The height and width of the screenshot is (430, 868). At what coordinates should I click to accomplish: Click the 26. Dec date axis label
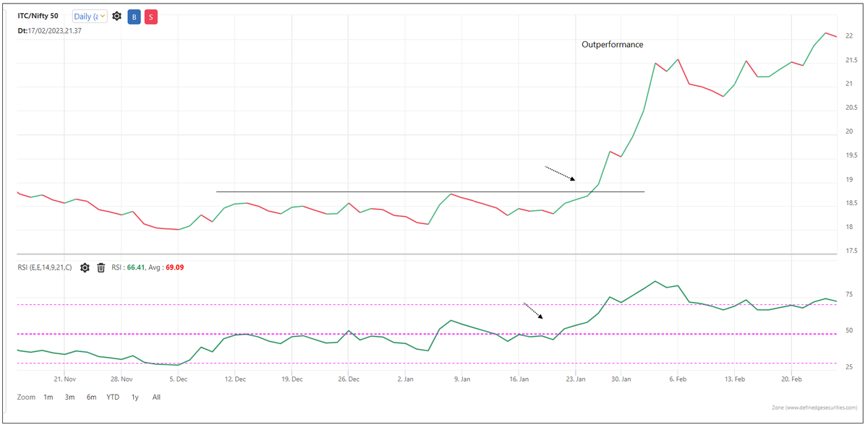(348, 379)
